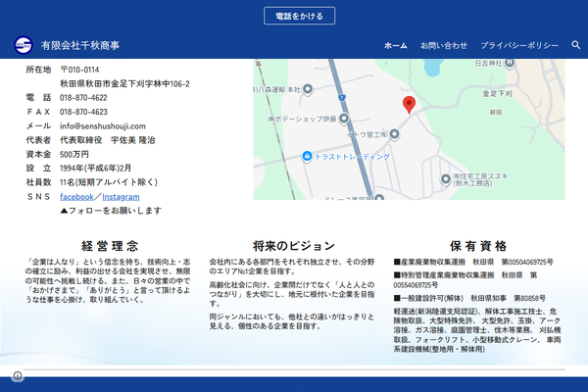Open the お問い合わせ contact page
Viewport: 588px width, 392px height.
(x=444, y=45)
